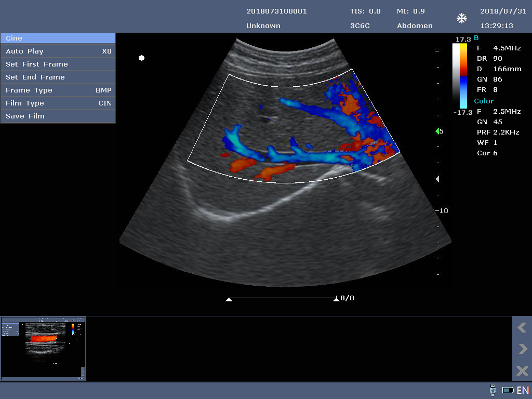Go to next thumbnail with right arrow

pyautogui.click(x=522, y=349)
